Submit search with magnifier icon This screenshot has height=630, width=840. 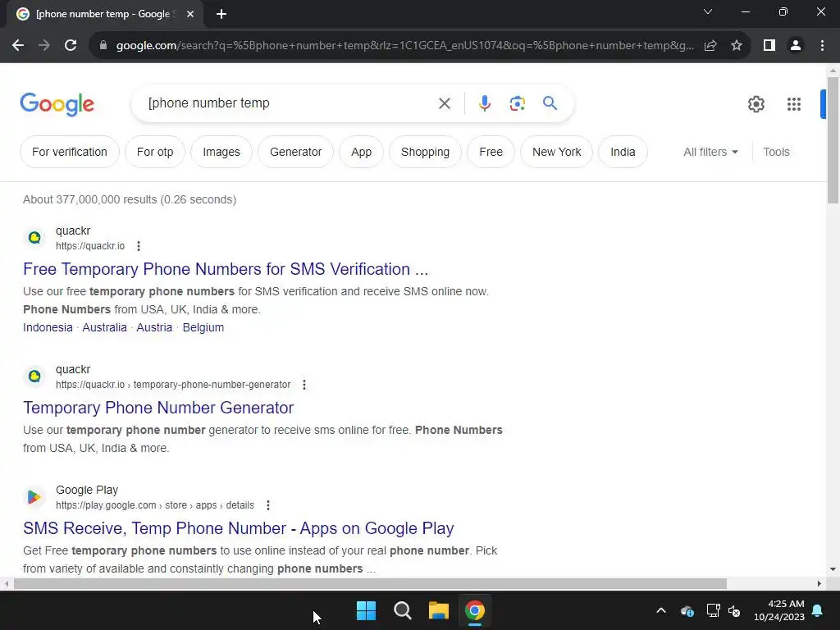(550, 103)
